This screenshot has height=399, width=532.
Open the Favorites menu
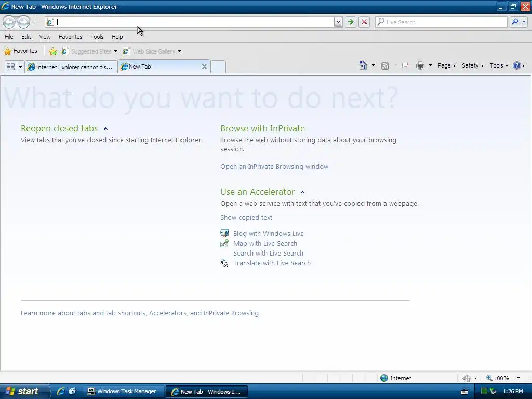[x=71, y=37]
